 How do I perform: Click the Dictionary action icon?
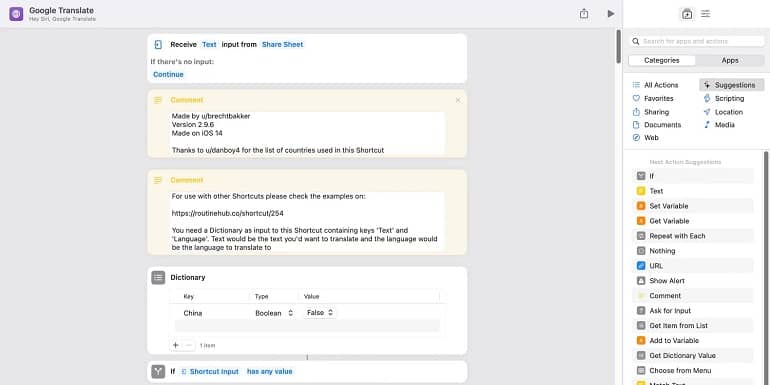[158, 277]
